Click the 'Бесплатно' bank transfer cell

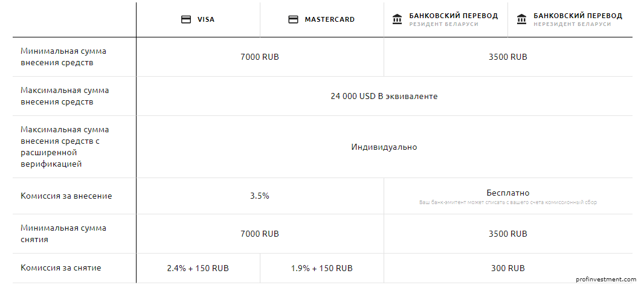508,193
